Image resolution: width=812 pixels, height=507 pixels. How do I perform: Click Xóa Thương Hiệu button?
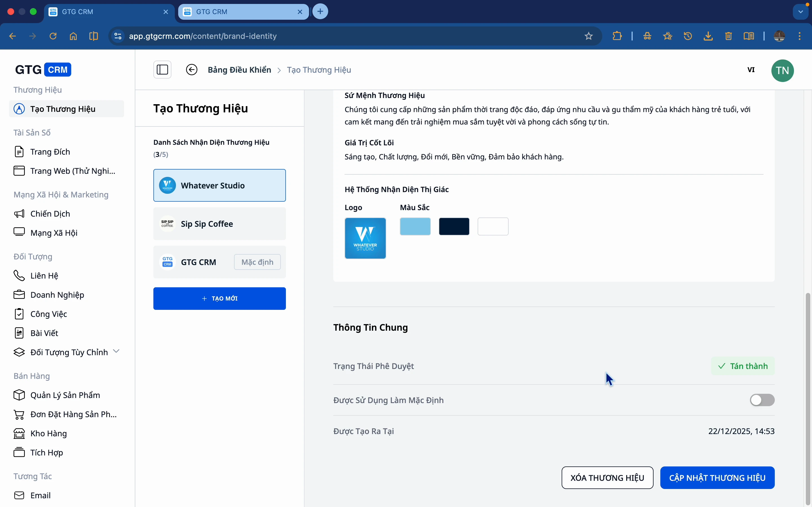[607, 477]
